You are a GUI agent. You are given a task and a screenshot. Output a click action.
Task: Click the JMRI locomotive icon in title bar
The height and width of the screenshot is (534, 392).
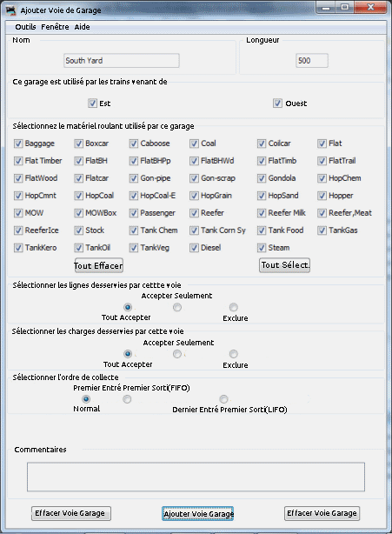(11, 10)
